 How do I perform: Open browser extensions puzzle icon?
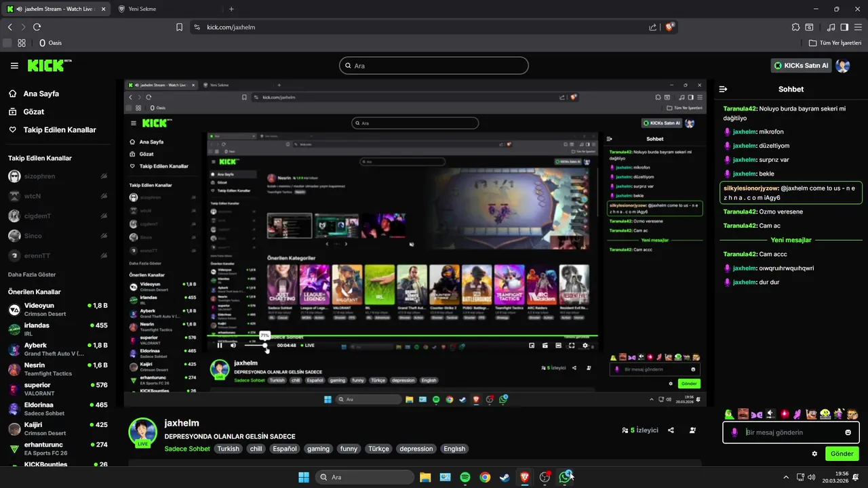point(795,27)
